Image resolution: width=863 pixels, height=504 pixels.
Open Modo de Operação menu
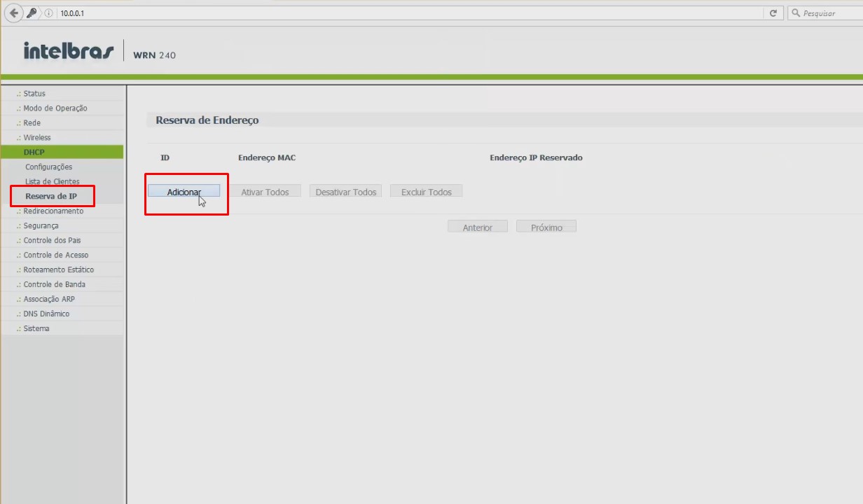click(55, 108)
